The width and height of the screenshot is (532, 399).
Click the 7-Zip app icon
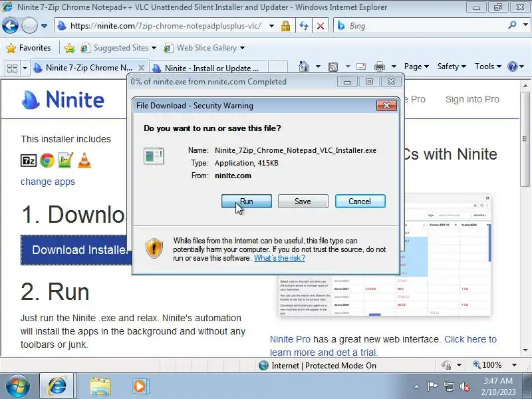point(29,160)
